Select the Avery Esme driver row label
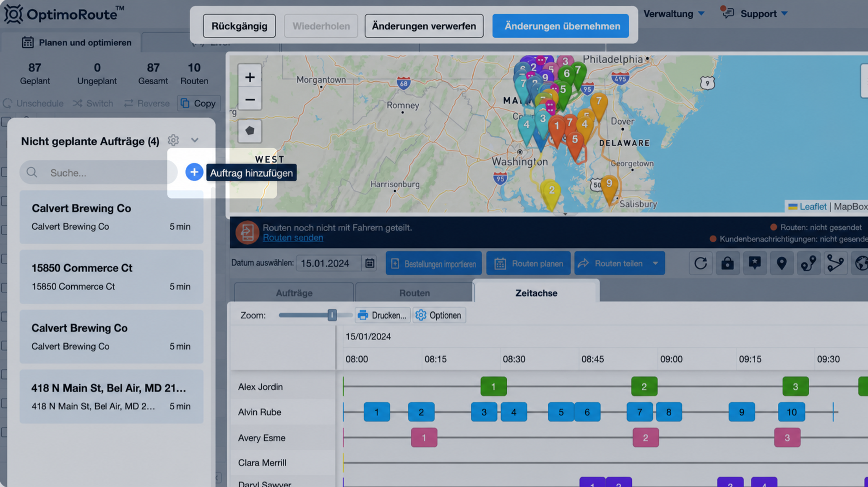Screen dimensions: 868x487 coord(261,438)
